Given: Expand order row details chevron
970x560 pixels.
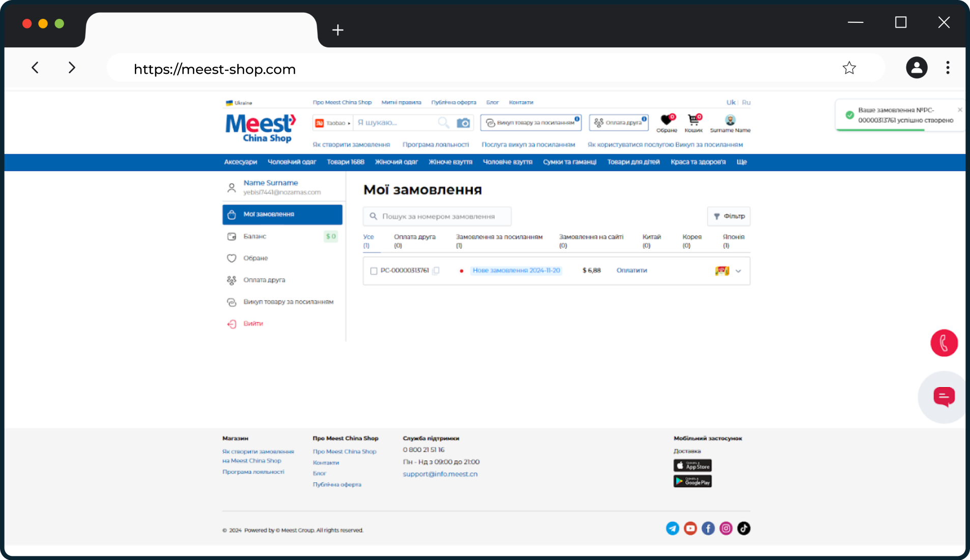Looking at the screenshot, I should [x=738, y=271].
